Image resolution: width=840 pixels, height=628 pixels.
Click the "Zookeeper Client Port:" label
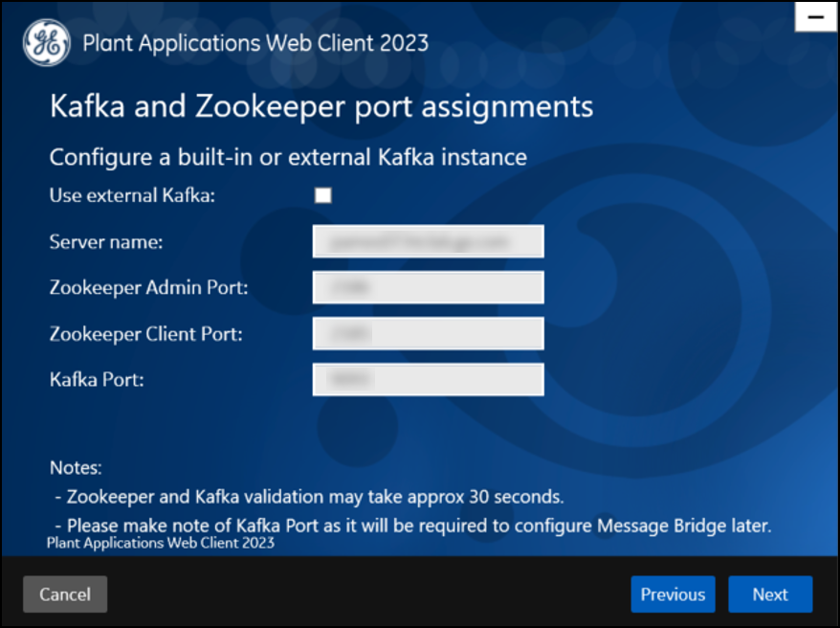point(146,334)
